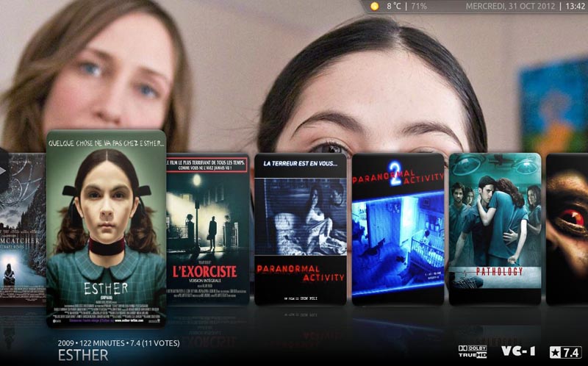
Task: Select the Dreamcatcher poster at left edge
Action: (x=23, y=229)
